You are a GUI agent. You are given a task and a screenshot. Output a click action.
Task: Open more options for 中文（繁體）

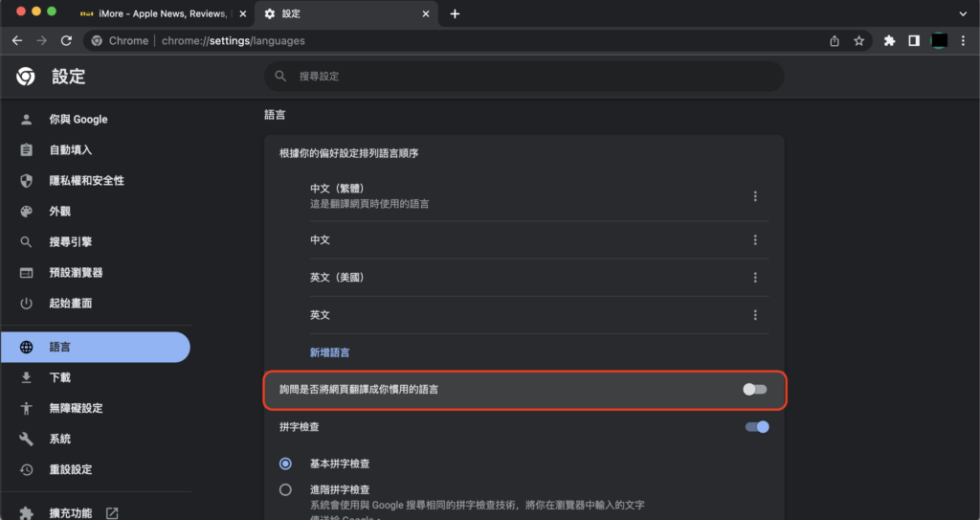click(x=755, y=196)
